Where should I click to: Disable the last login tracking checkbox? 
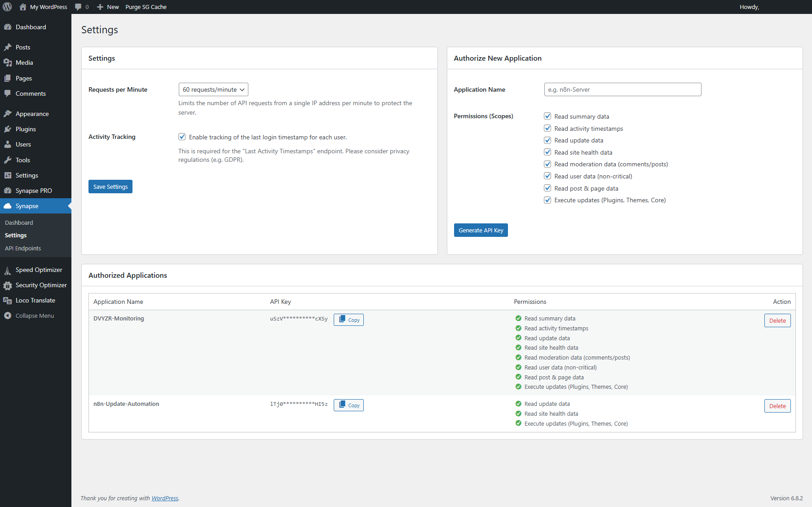click(182, 137)
